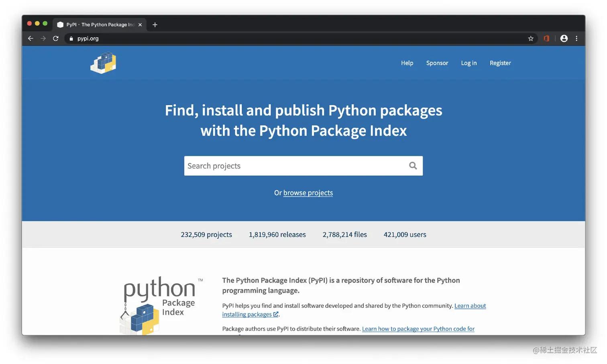
Task: Click the Register link
Action: coord(500,63)
